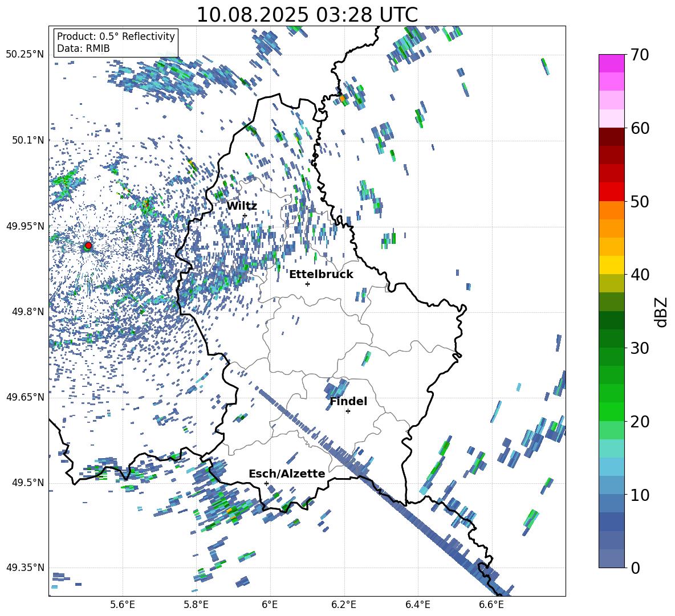Viewport: 675px width, 616px height.
Task: Click the 30 colorbar tick label
Action: (x=640, y=348)
